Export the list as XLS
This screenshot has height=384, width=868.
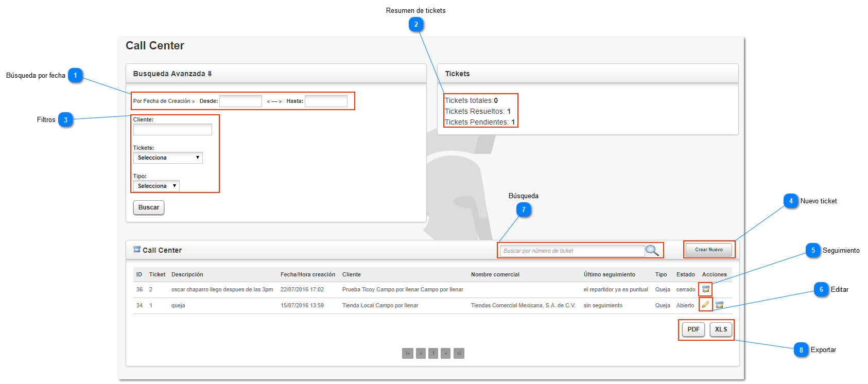pyautogui.click(x=721, y=329)
